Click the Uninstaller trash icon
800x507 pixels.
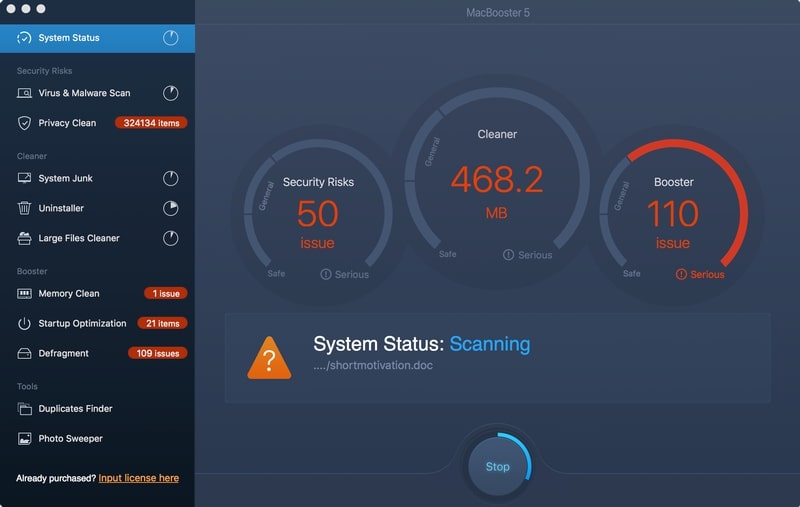point(24,208)
